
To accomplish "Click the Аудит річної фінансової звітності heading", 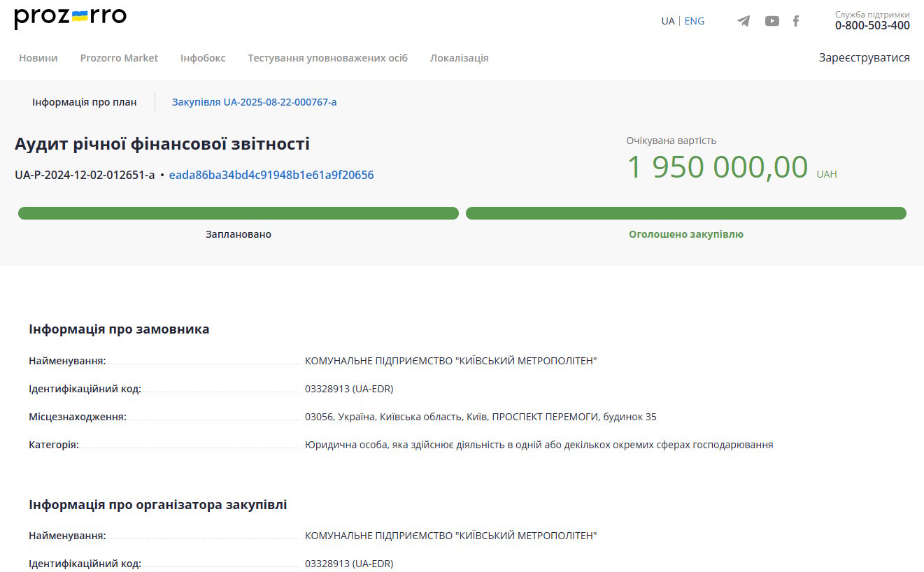I will point(162,144).
